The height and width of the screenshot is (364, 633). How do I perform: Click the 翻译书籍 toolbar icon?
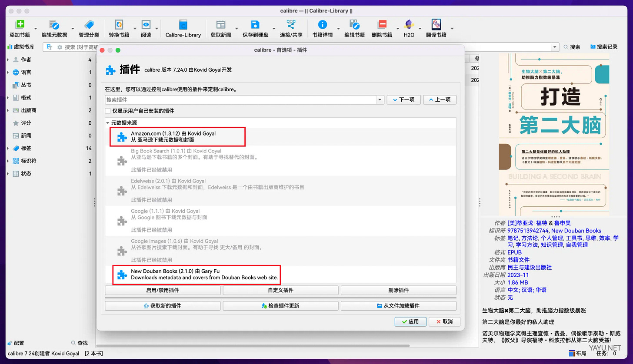436,25
